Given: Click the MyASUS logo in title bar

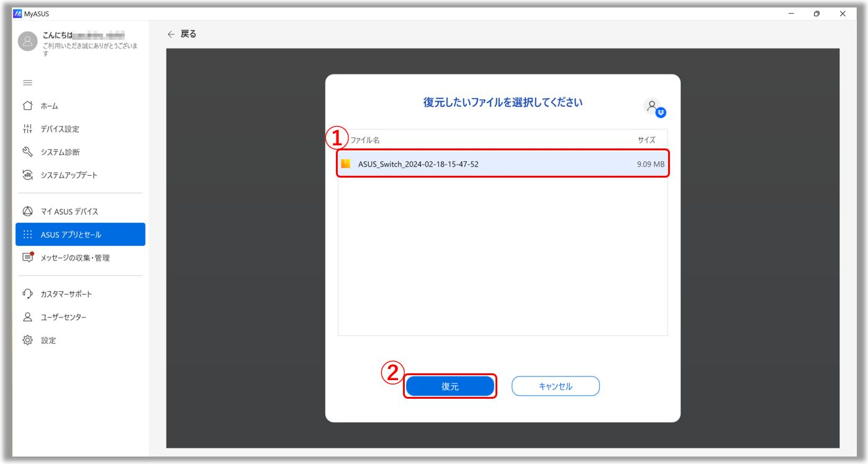Looking at the screenshot, I should 17,14.
